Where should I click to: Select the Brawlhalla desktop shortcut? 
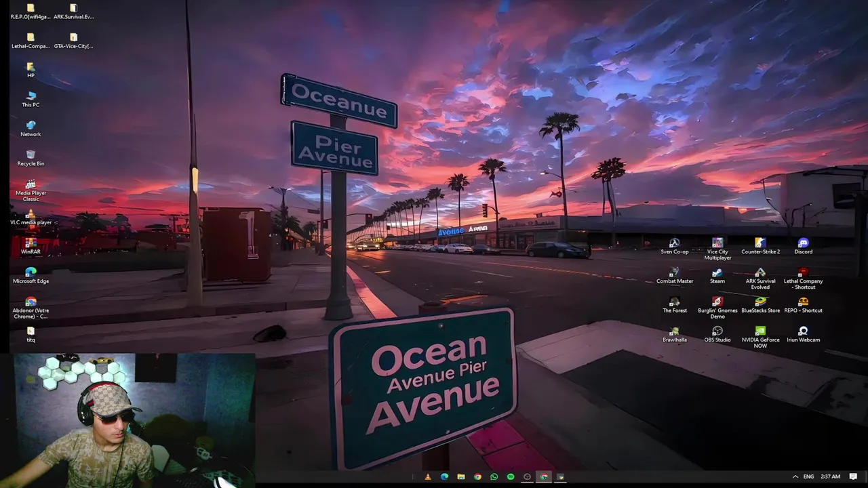pos(674,334)
